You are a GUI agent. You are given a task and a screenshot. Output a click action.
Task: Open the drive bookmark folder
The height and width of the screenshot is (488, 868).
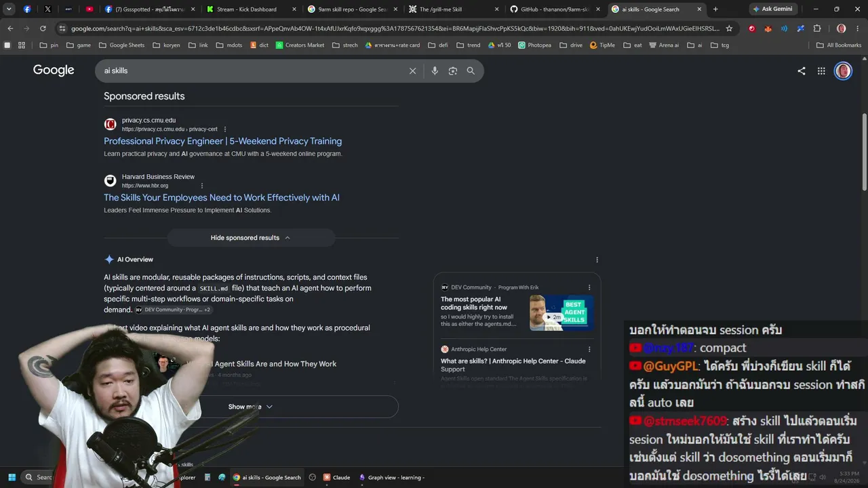(x=570, y=45)
